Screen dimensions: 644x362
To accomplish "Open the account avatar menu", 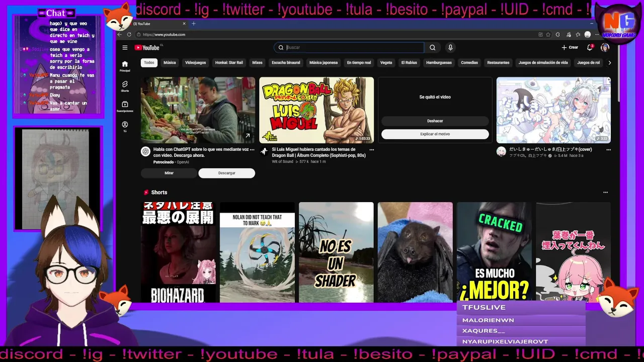I will [605, 47].
